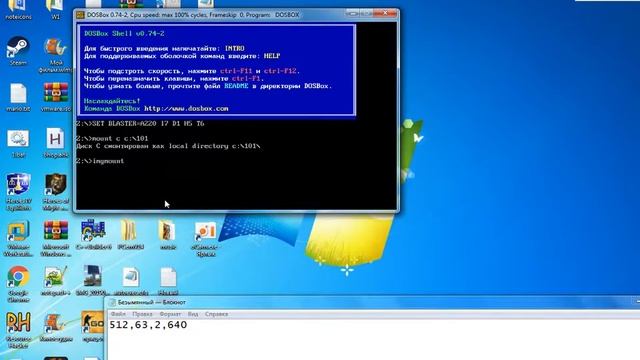640x360 pixels.
Task: Click the Notepad title bar Безымянный
Action: 151,302
